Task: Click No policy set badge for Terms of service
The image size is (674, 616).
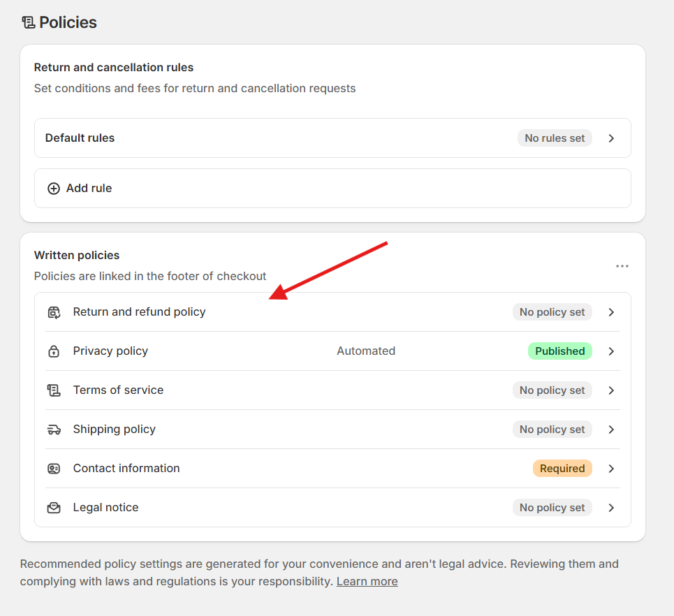Action: coord(552,390)
